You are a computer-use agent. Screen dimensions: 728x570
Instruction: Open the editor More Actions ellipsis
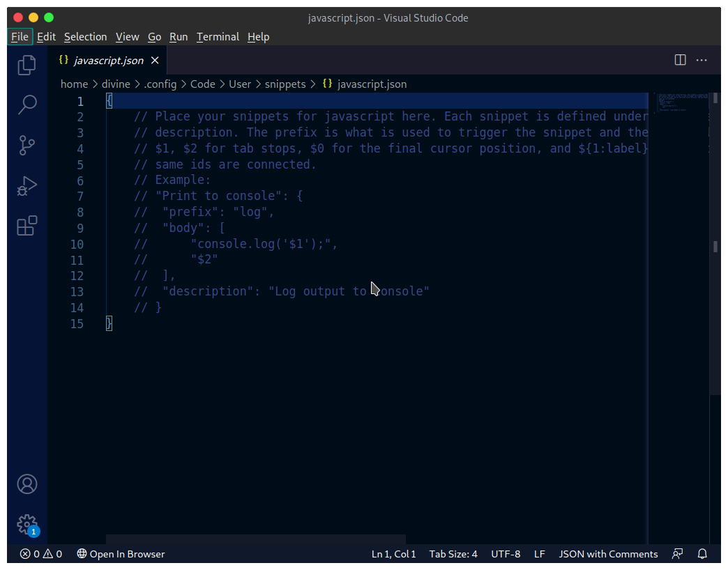[x=702, y=60]
